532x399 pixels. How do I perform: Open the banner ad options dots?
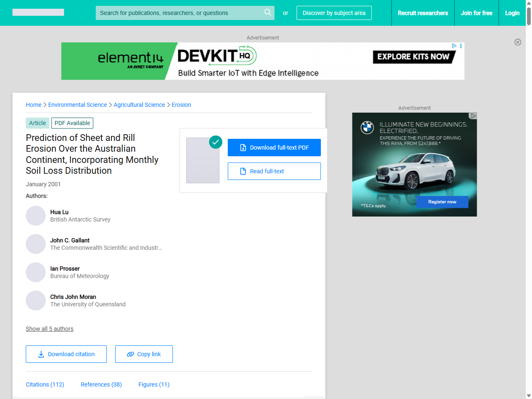[461, 46]
